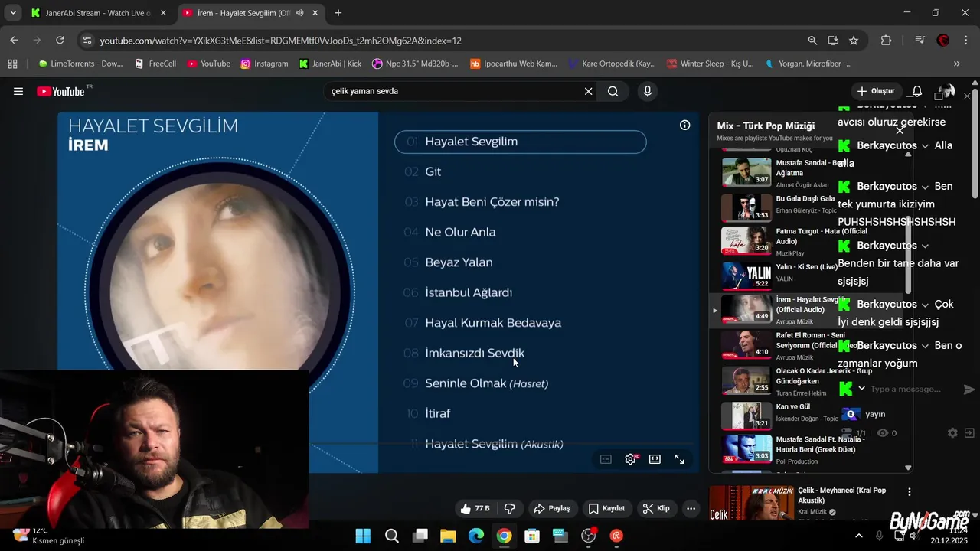Image resolution: width=980 pixels, height=551 pixels.
Task: Open JanerAbi | Kick bookmark
Action: click(330, 64)
